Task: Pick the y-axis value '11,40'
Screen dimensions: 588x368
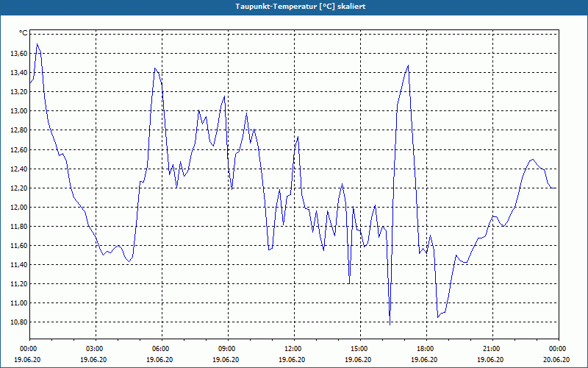Action: [19, 265]
